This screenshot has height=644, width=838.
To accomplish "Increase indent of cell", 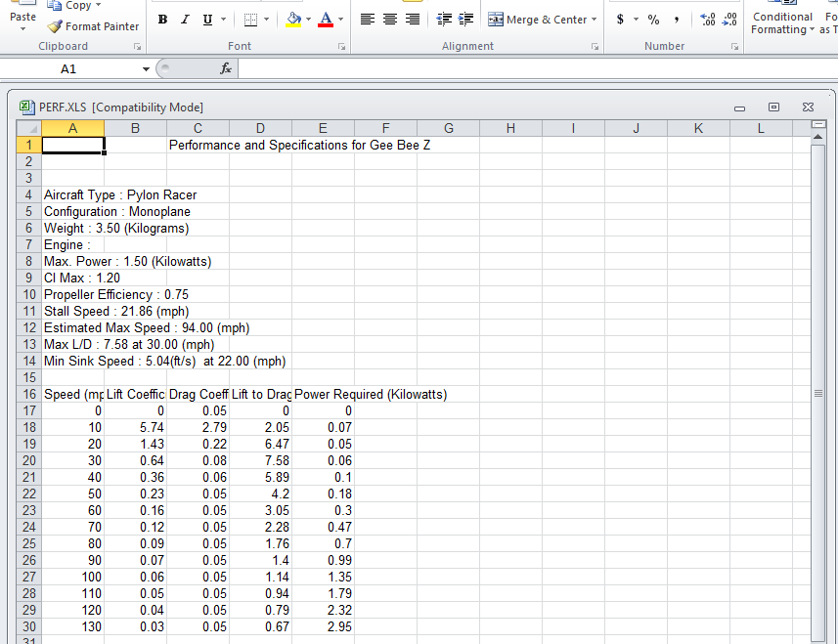I will (466, 20).
